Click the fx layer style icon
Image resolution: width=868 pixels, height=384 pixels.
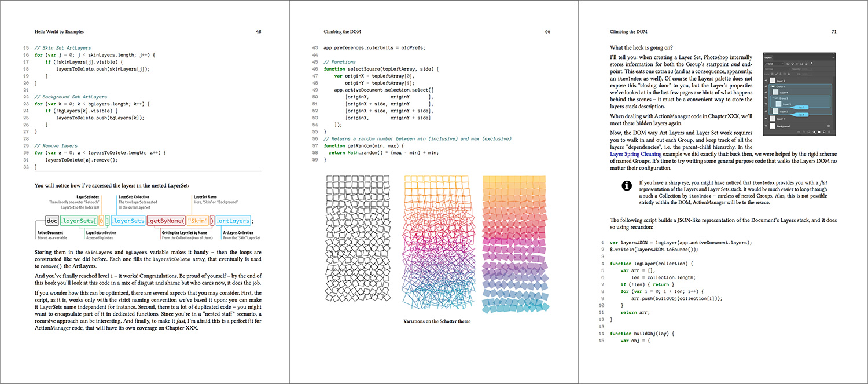click(804, 131)
